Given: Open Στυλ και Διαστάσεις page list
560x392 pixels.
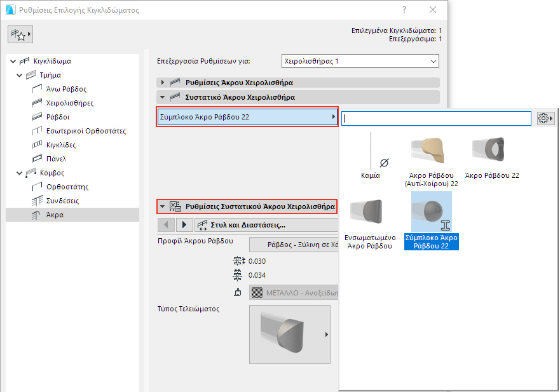Looking at the screenshot, I should (x=266, y=225).
